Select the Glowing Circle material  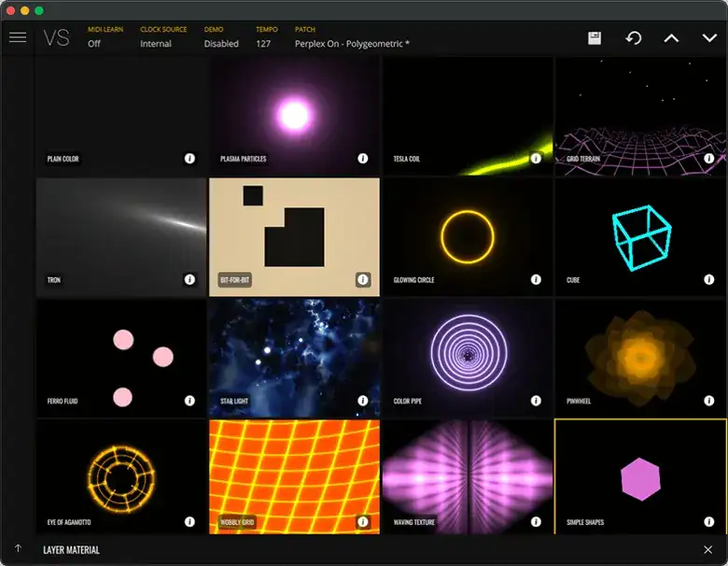[x=468, y=237]
